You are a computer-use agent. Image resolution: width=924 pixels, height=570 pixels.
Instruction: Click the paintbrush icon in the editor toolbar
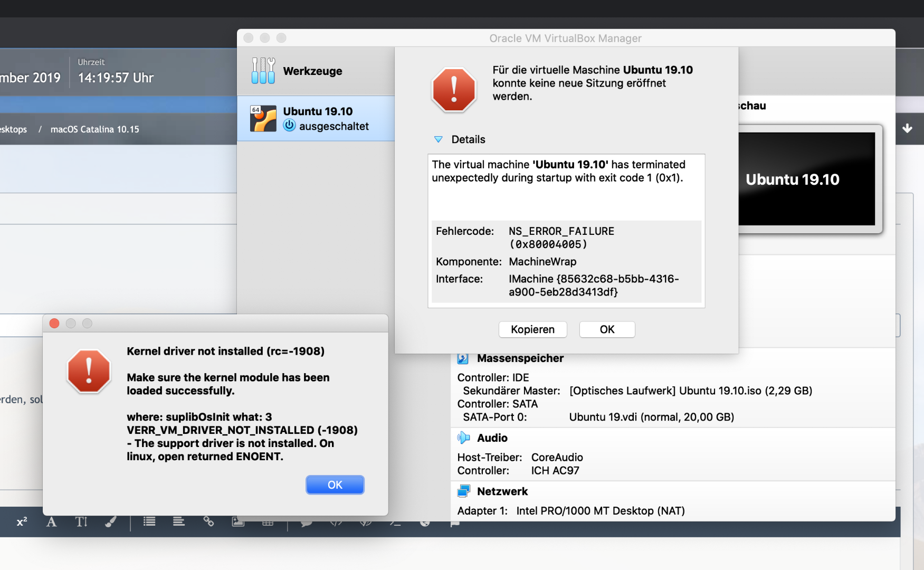(111, 522)
